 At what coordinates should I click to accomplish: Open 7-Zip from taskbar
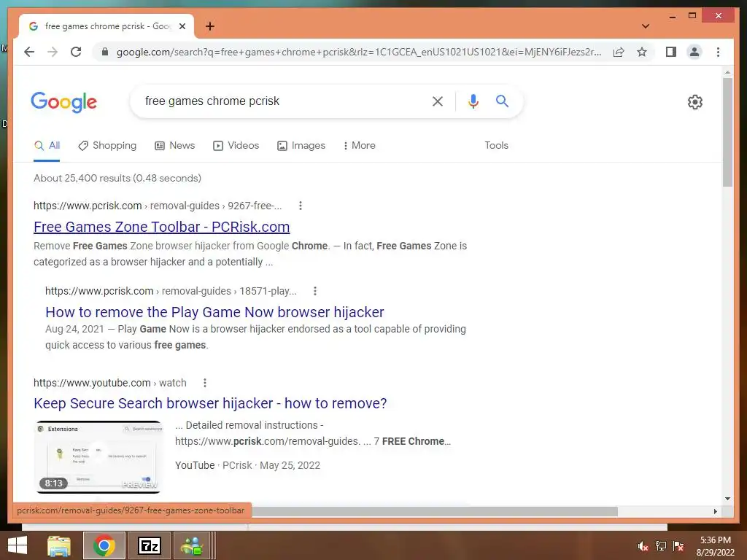pos(149,545)
